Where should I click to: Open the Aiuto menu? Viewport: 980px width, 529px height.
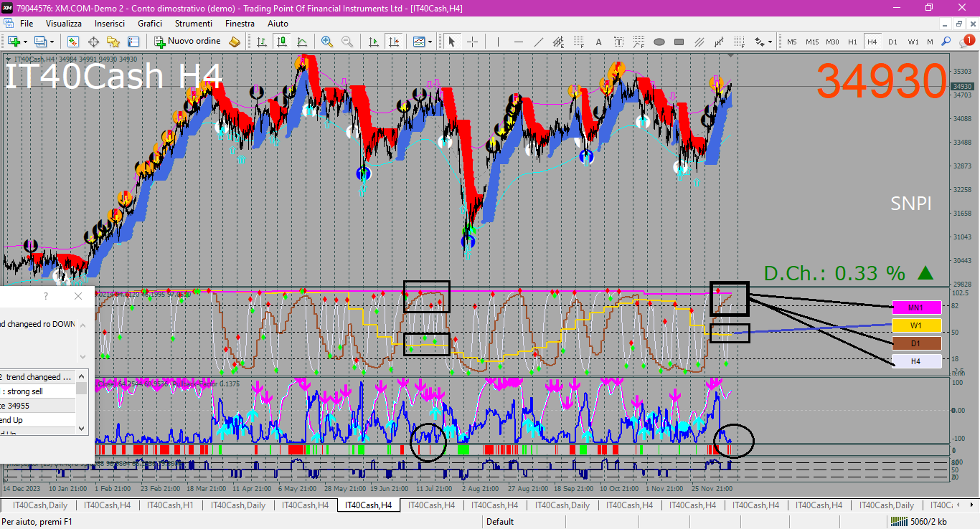tap(278, 23)
